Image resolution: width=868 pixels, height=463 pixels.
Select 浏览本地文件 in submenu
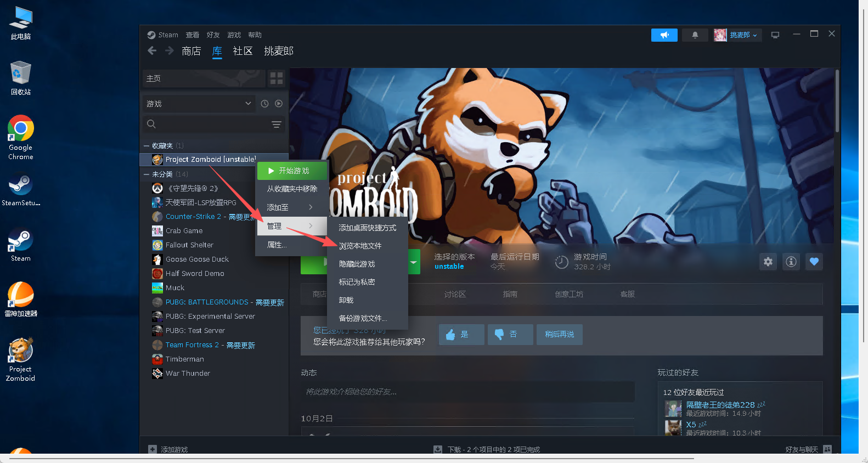click(360, 246)
